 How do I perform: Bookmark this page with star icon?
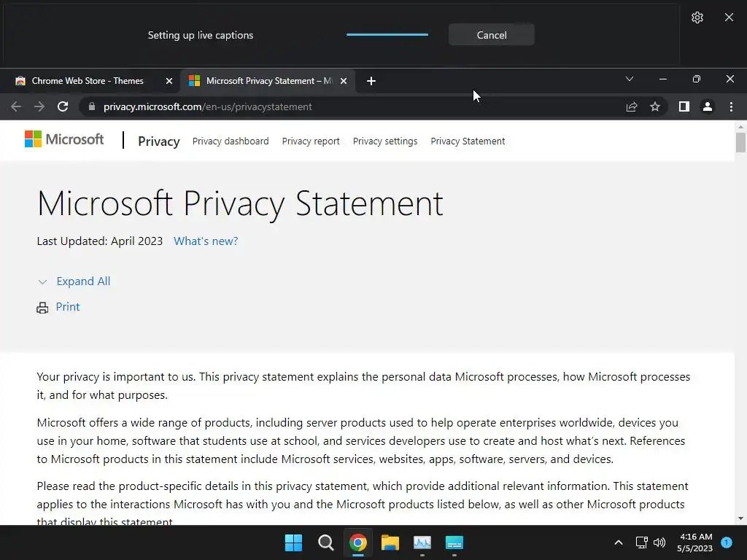[x=655, y=106]
